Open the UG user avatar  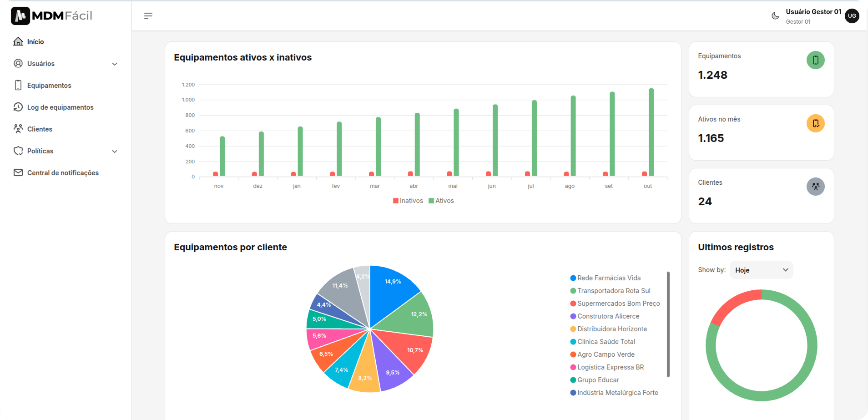pyautogui.click(x=852, y=16)
